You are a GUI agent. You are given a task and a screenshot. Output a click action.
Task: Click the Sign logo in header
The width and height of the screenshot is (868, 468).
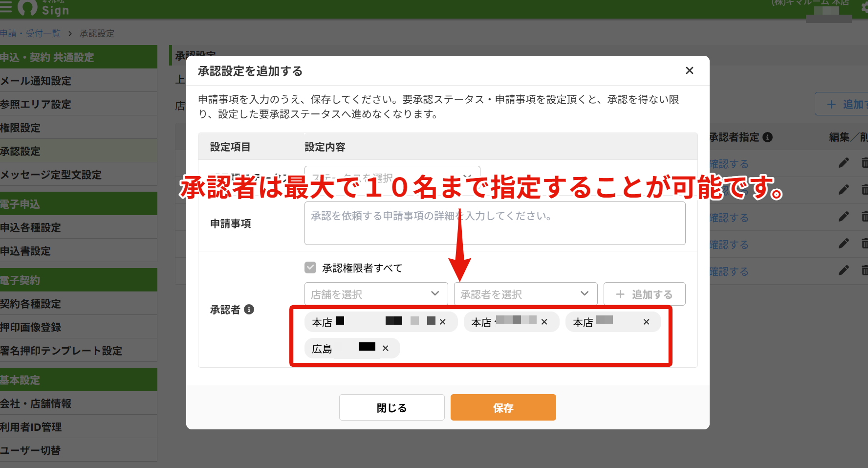click(x=44, y=8)
